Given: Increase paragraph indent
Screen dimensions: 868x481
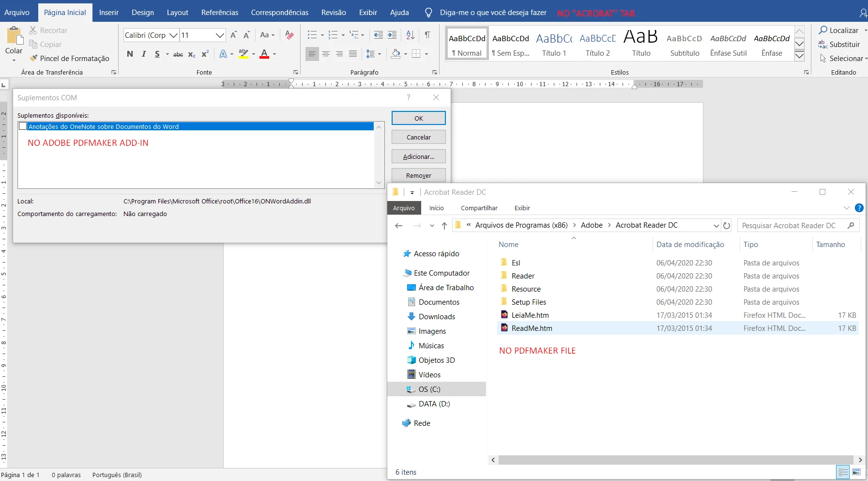Looking at the screenshot, I should pyautogui.click(x=392, y=35).
